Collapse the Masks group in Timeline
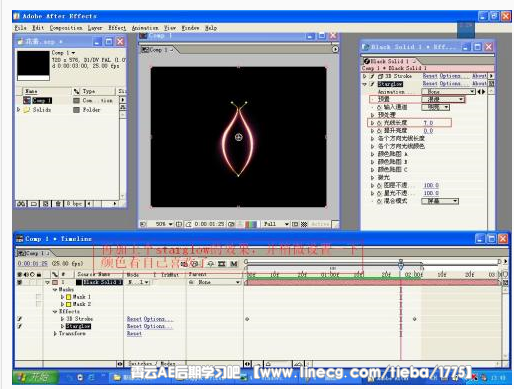 tap(55, 290)
